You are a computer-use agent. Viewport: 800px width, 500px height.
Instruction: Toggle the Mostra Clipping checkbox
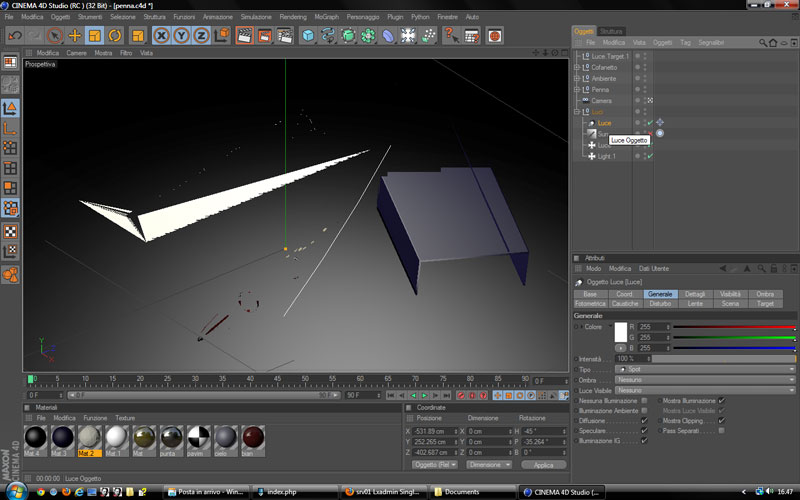(x=721, y=420)
